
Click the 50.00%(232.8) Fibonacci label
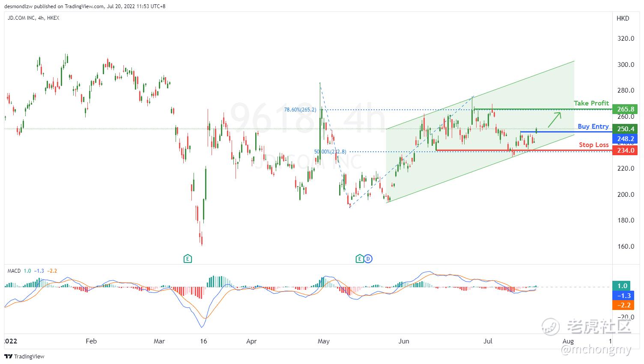point(330,152)
